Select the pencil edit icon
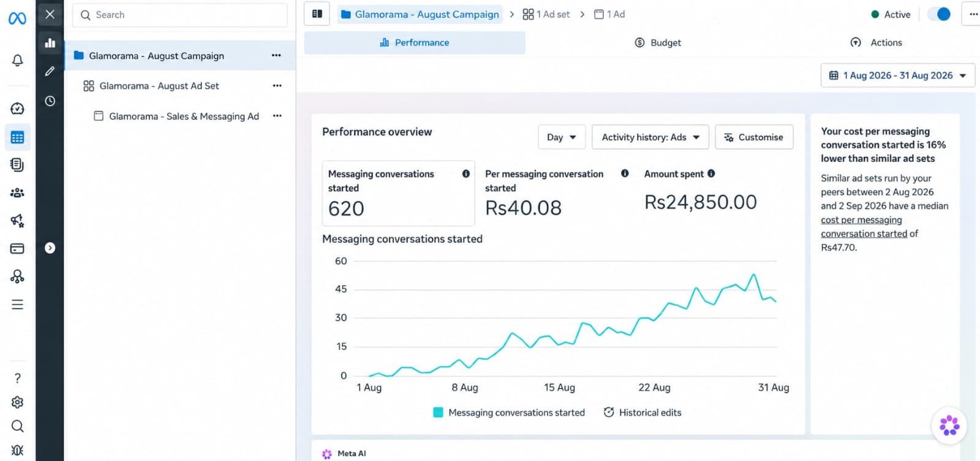Image resolution: width=980 pixels, height=461 pixels. (x=50, y=71)
